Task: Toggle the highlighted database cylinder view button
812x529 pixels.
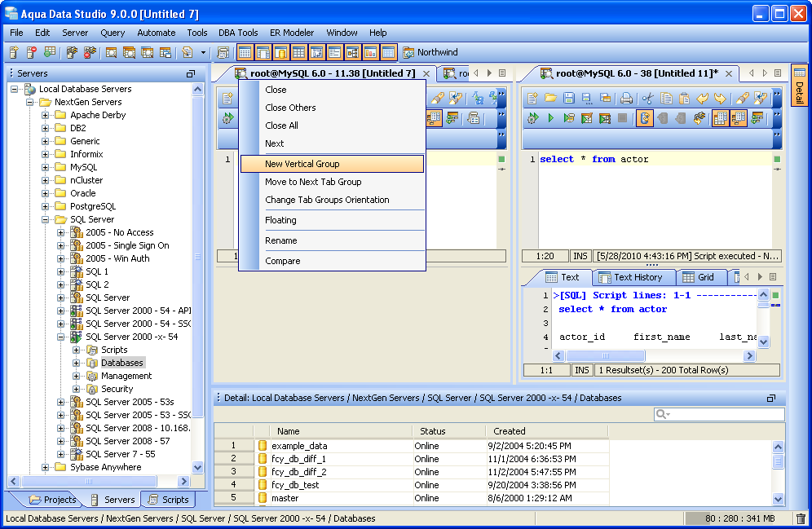Action: pyautogui.click(x=280, y=52)
